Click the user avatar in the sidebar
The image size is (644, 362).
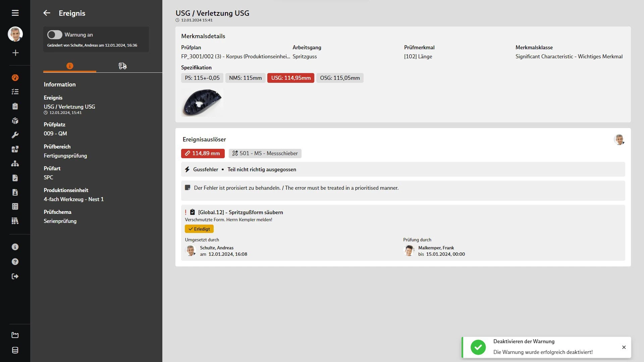(x=15, y=34)
